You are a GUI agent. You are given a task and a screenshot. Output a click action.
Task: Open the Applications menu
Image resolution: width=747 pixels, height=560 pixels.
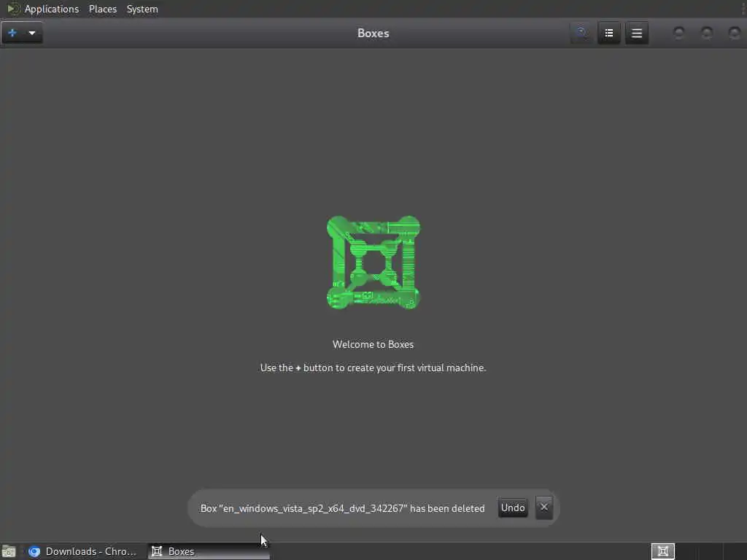(x=52, y=9)
